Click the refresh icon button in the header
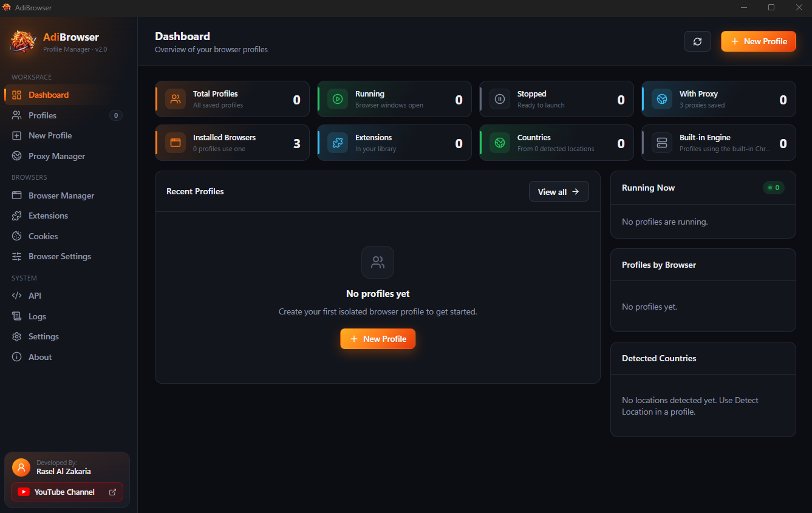This screenshot has height=513, width=812. point(697,41)
